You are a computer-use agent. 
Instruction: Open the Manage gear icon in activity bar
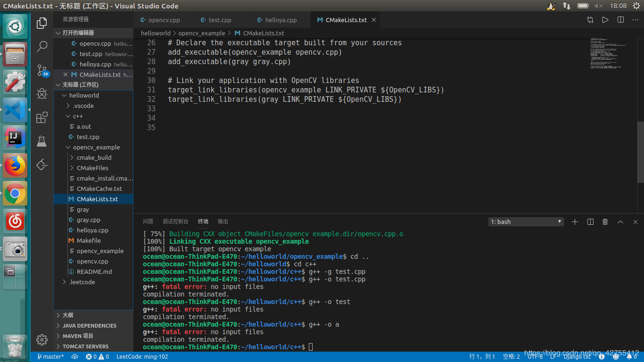(x=42, y=339)
